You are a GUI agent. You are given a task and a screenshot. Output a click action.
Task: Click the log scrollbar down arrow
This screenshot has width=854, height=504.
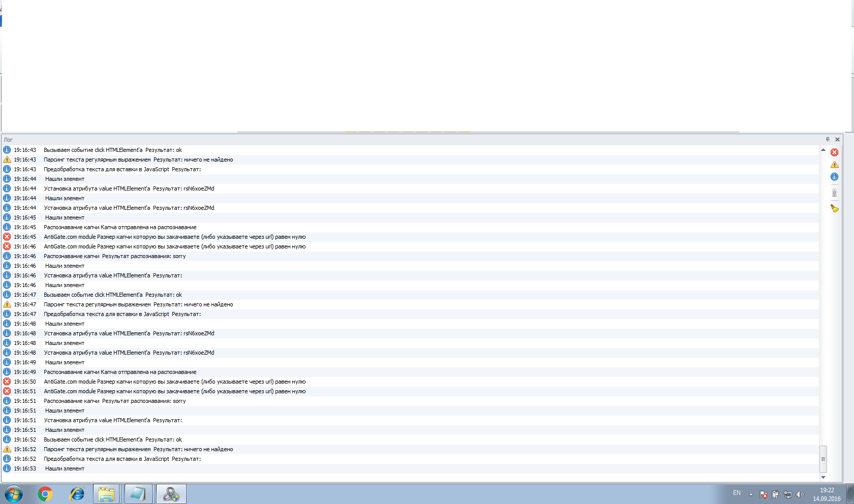click(x=823, y=478)
